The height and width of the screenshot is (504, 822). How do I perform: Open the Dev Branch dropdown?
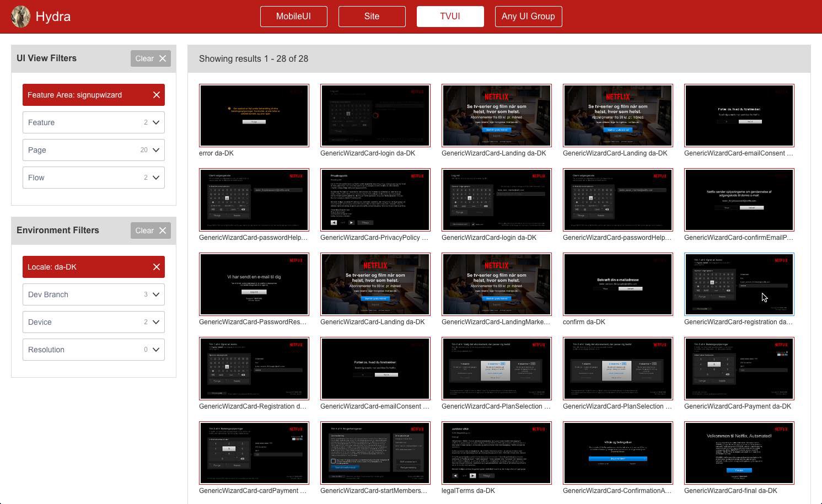click(94, 294)
